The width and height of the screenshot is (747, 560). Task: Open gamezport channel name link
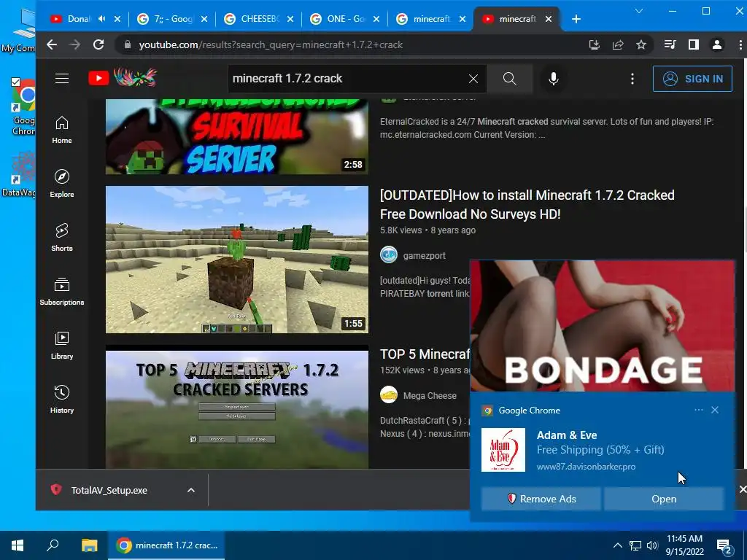point(424,256)
